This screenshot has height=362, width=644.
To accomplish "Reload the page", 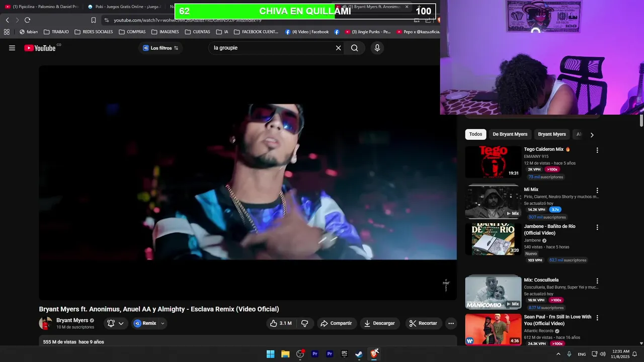I will click(x=27, y=20).
